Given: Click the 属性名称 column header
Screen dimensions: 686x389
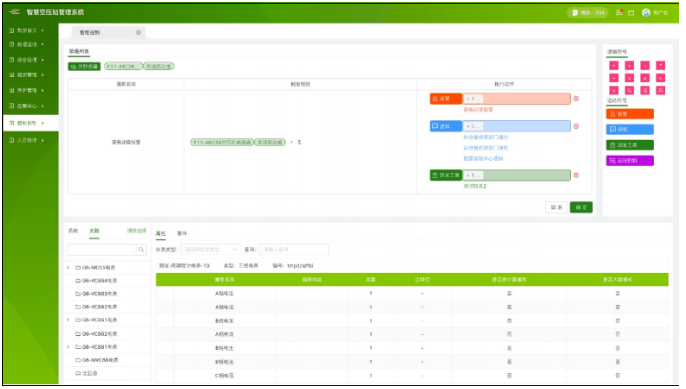Looking at the screenshot, I should pos(224,280).
